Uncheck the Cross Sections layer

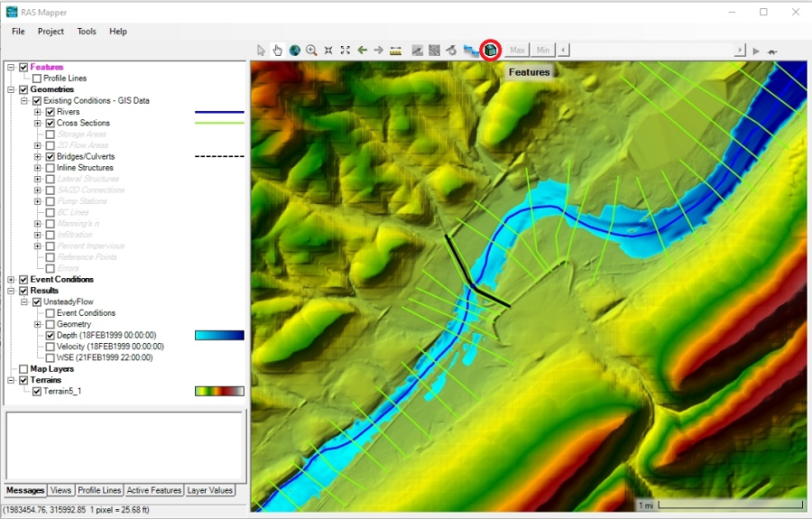(51, 123)
